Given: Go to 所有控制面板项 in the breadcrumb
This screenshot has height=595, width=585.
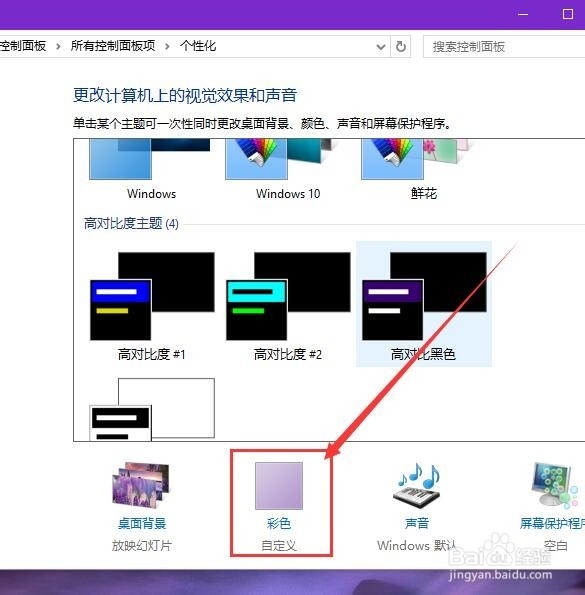Looking at the screenshot, I should click(113, 46).
